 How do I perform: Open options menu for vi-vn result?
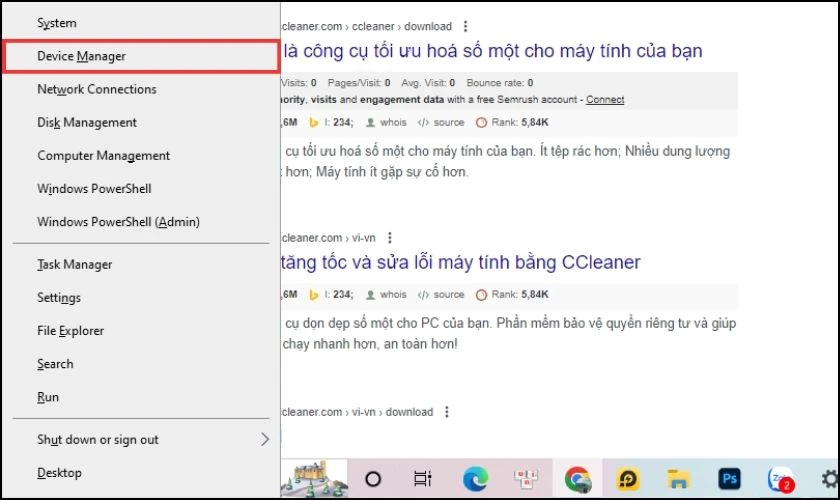pyautogui.click(x=389, y=237)
